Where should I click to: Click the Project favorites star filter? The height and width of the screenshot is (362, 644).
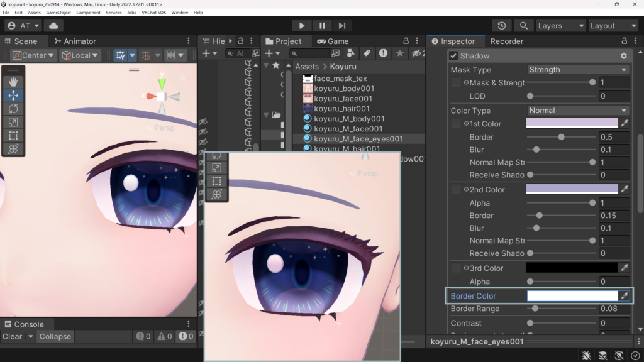click(399, 53)
